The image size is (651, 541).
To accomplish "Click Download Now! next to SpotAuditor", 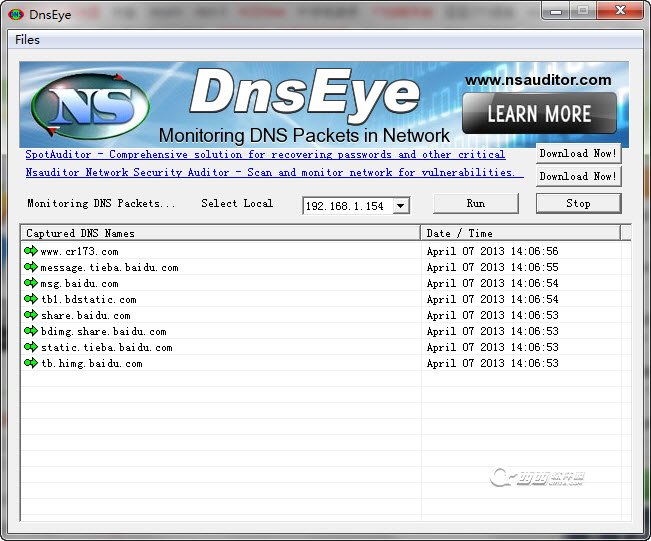I will (x=578, y=154).
